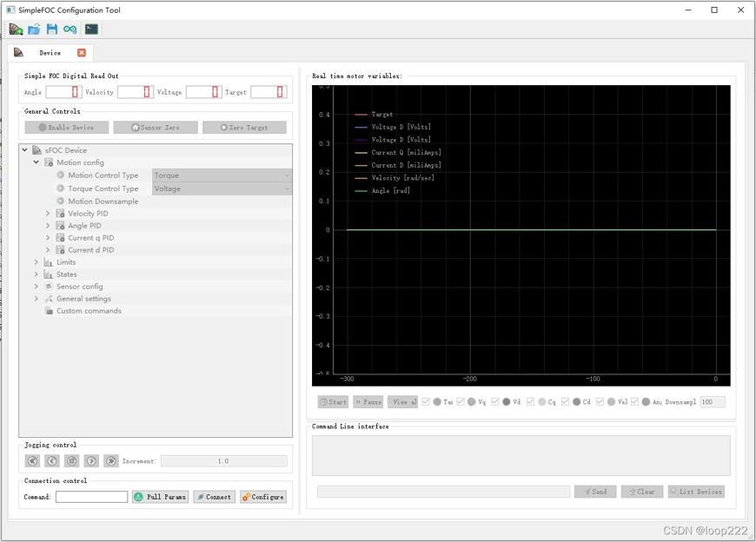Select the Motion Downsample tree row
The width and height of the screenshot is (756, 542).
[x=156, y=201]
